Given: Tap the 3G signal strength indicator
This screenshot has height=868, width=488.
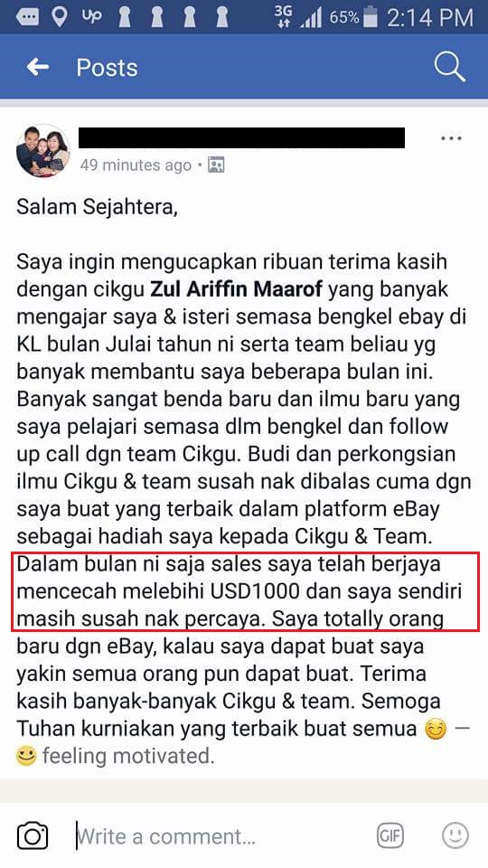Looking at the screenshot, I should [297, 17].
